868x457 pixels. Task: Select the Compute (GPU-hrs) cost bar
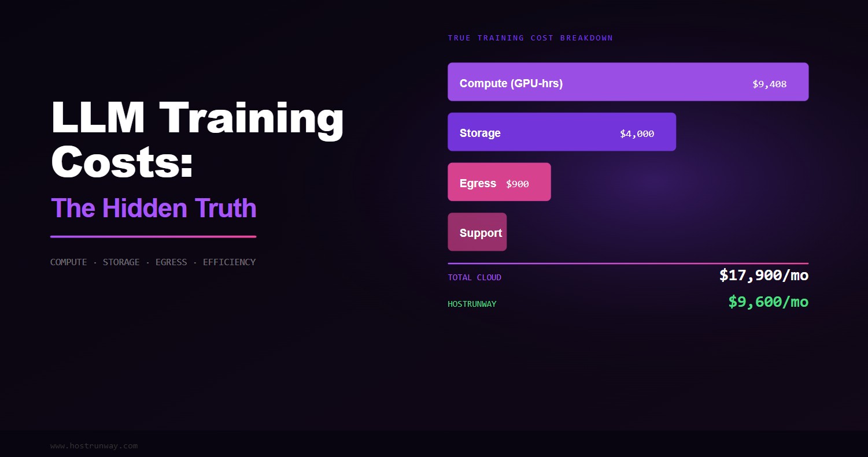628,81
